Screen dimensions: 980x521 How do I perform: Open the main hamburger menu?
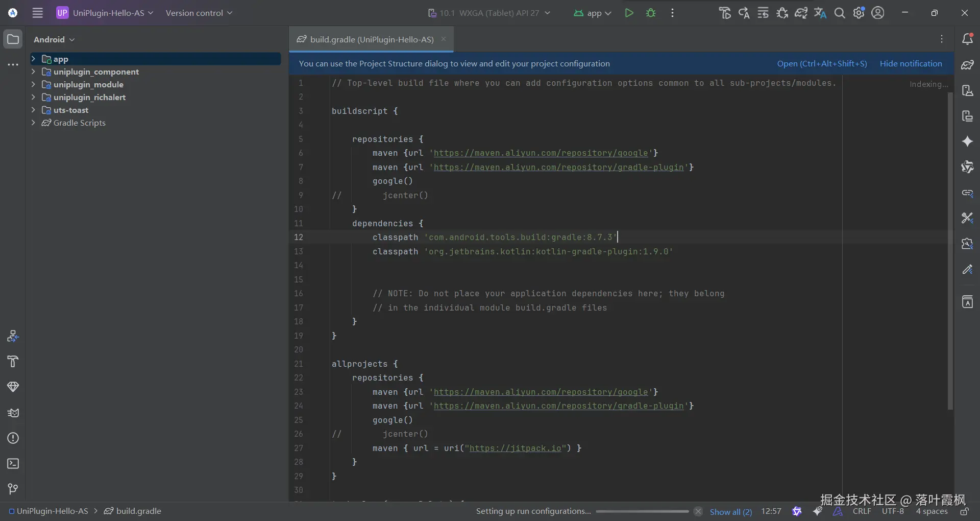point(38,13)
